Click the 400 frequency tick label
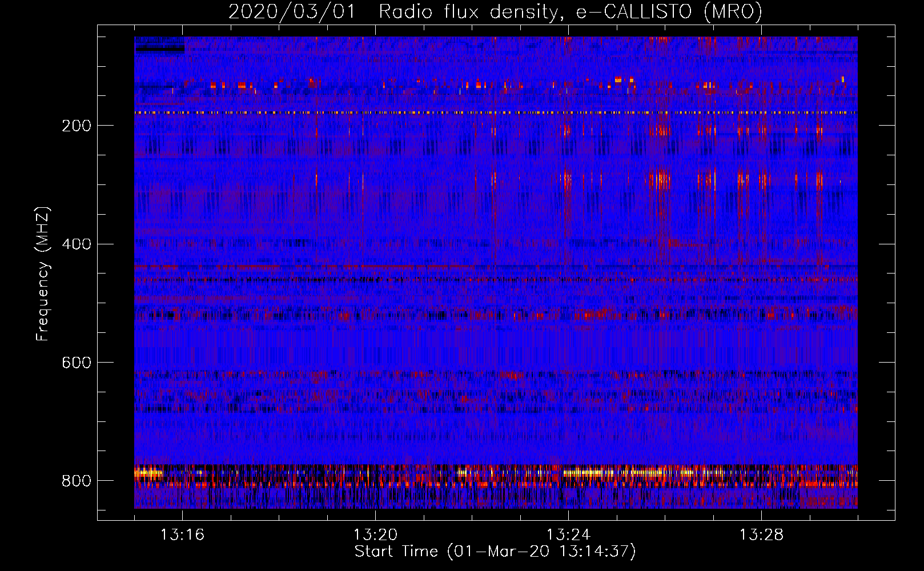Viewport: 924px width, 571px height. 77,244
